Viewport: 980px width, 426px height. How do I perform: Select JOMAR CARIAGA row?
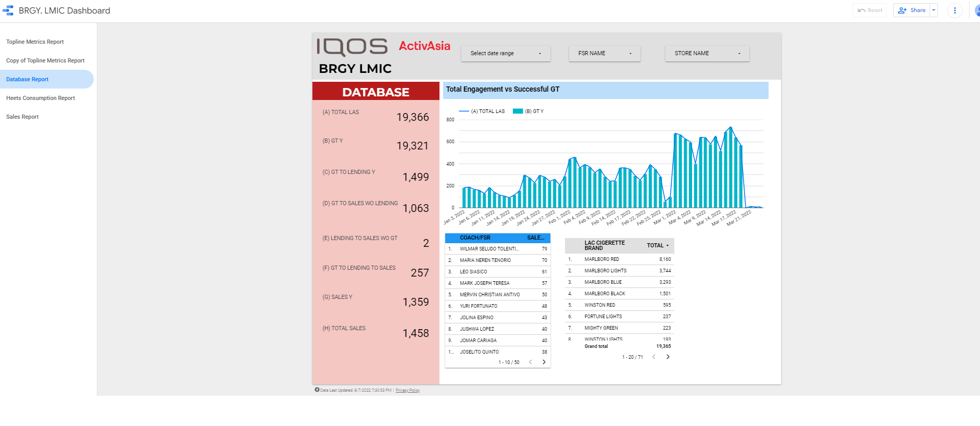click(498, 341)
